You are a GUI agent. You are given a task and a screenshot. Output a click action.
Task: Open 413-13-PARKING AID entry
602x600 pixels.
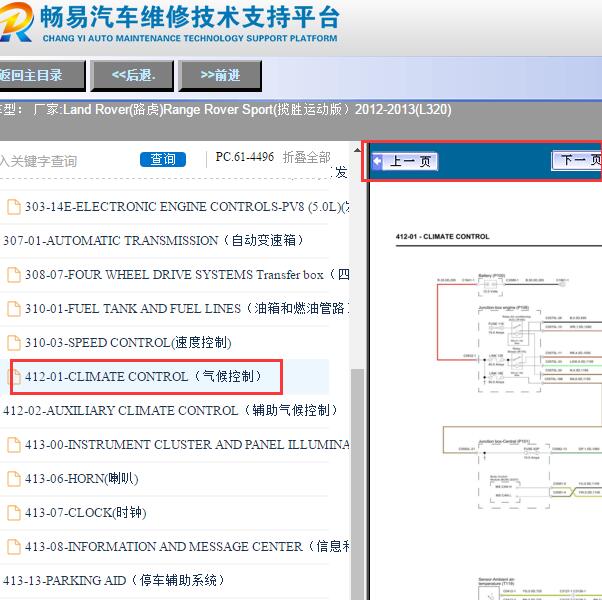[114, 580]
